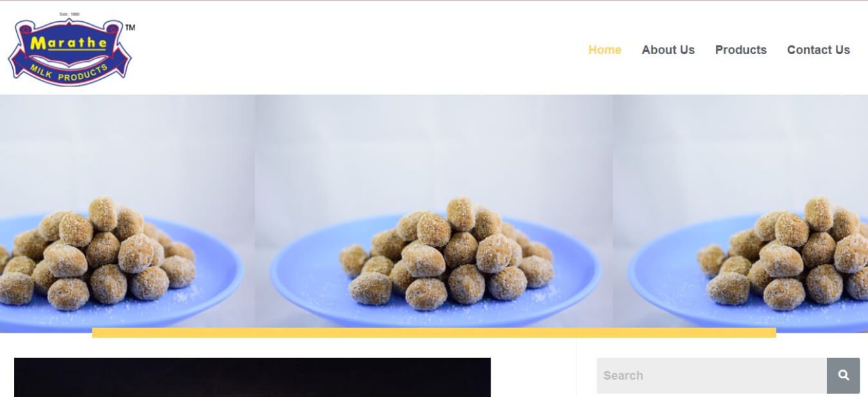This screenshot has width=868, height=397.
Task: Go to the Home menu item
Action: pos(605,50)
